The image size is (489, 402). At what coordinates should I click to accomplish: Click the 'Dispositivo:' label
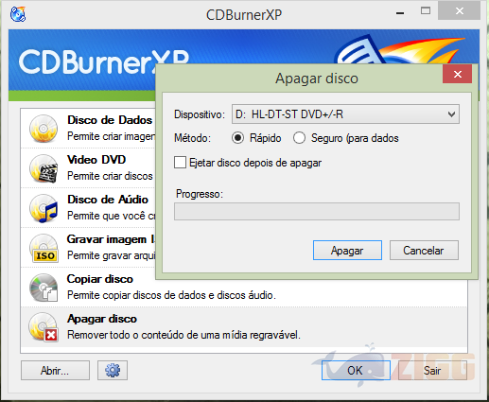tap(200, 114)
